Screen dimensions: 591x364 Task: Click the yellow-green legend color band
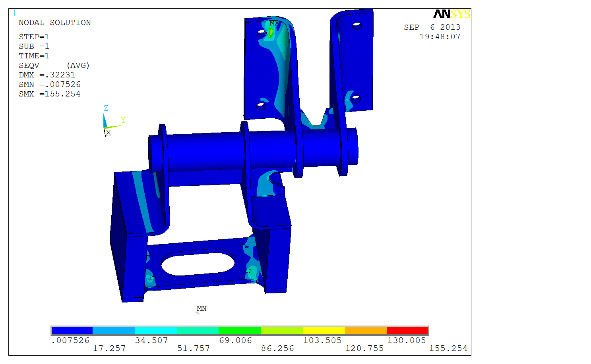282,331
